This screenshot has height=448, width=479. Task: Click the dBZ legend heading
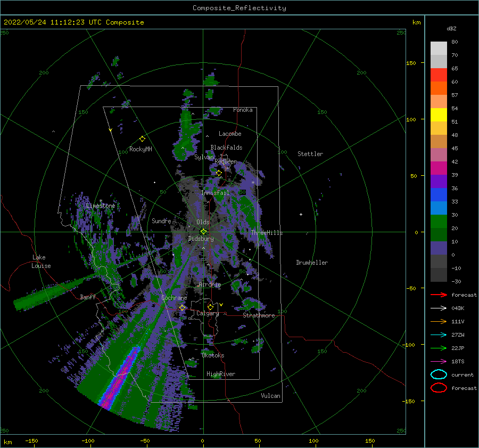[451, 29]
